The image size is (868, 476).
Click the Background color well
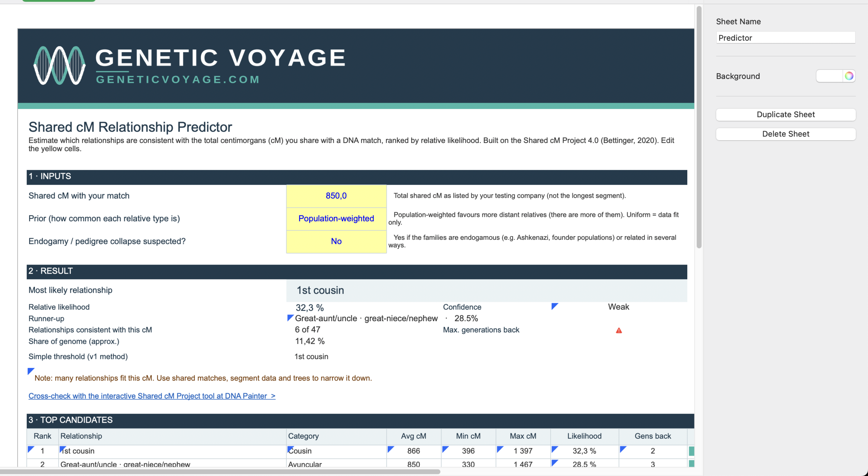[x=829, y=76]
